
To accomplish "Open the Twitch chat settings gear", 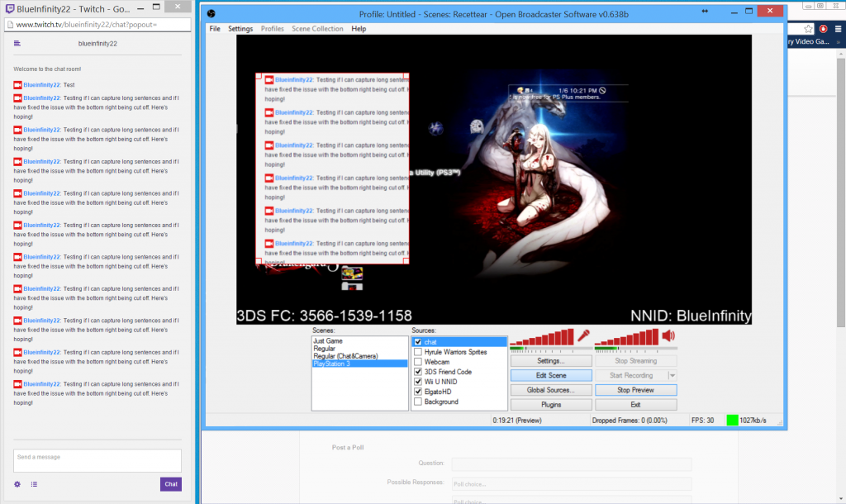I will (17, 484).
